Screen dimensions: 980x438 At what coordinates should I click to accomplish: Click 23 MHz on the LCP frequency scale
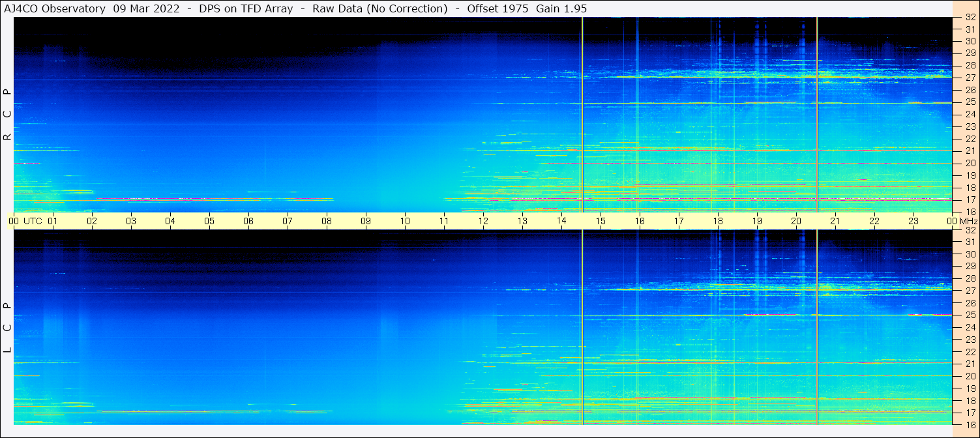coord(970,340)
